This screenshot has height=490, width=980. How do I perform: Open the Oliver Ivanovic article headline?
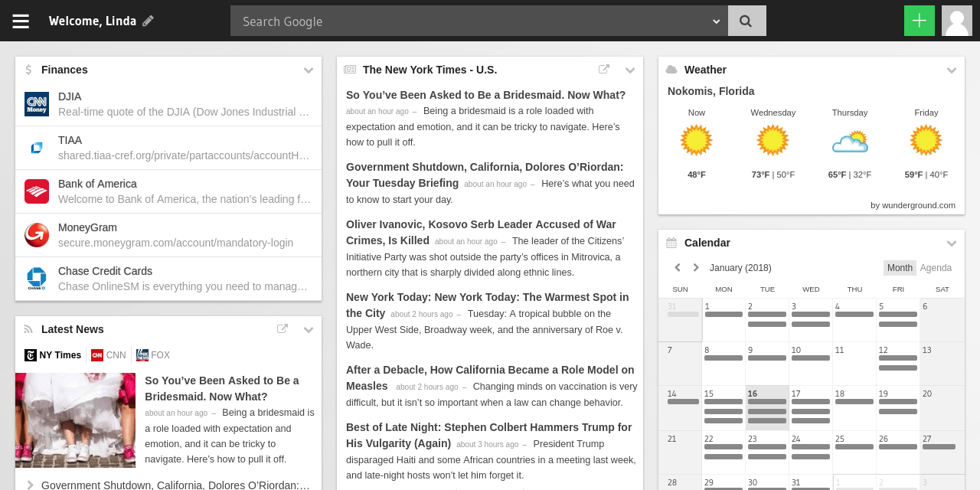coord(481,232)
